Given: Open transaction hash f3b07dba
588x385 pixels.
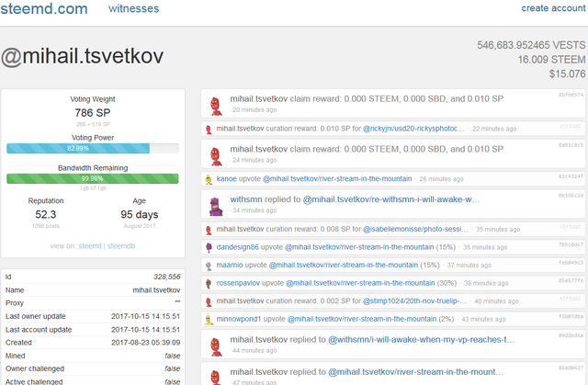Looking at the screenshot, I should pyautogui.click(x=571, y=316).
